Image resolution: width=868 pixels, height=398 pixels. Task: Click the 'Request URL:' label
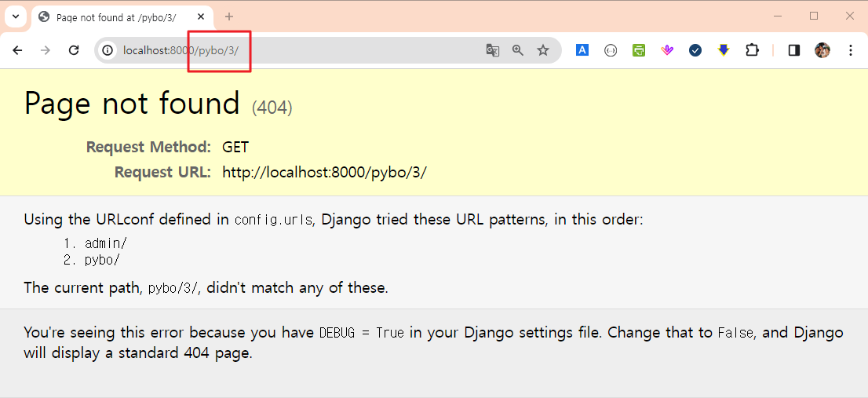[x=162, y=172]
